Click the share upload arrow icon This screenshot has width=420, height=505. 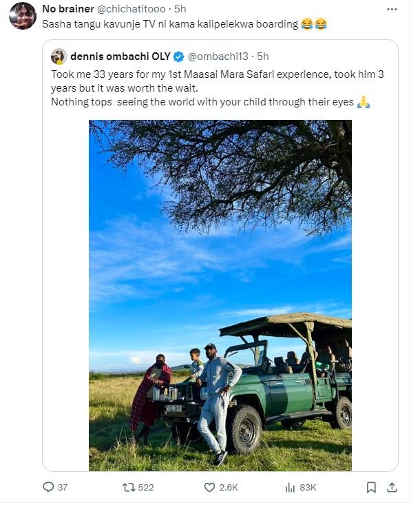coord(392,487)
